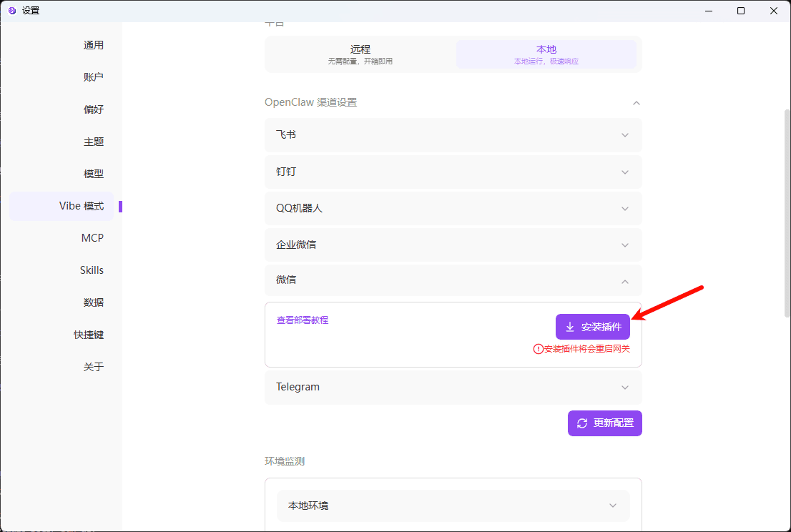Click the OpenClaw 渠道设置 heading text
The height and width of the screenshot is (532, 791).
(310, 102)
